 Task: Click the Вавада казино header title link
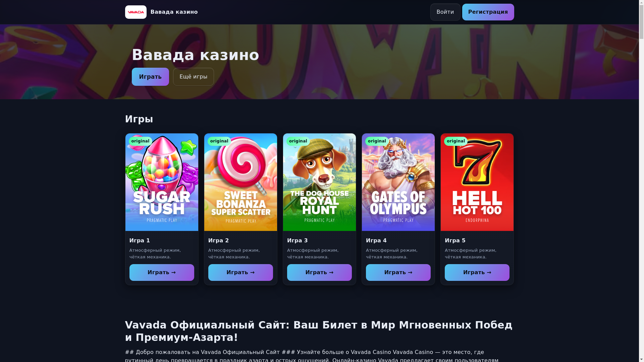tap(174, 12)
